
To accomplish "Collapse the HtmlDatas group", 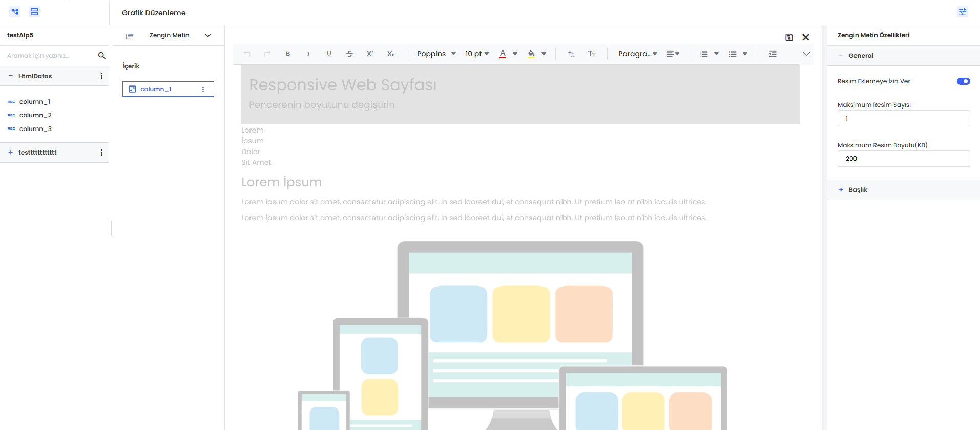I will click(10, 76).
